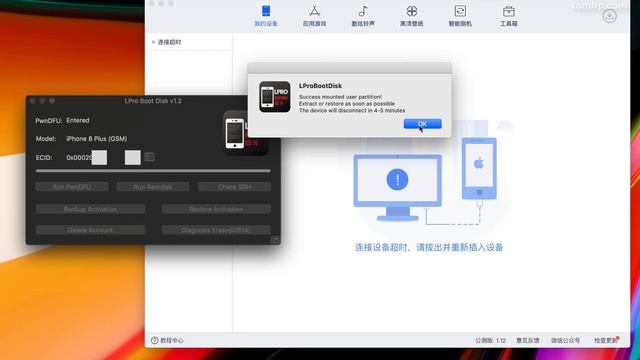Click the Diagnostics Erase (iOS14) button
Viewport: 640px width, 360px height.
[216, 230]
